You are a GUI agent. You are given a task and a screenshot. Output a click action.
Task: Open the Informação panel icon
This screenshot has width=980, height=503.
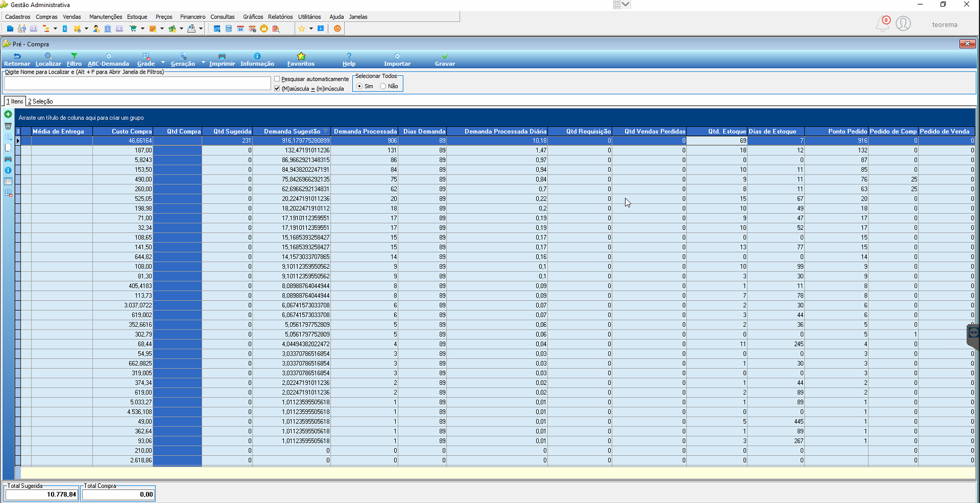[x=257, y=56]
